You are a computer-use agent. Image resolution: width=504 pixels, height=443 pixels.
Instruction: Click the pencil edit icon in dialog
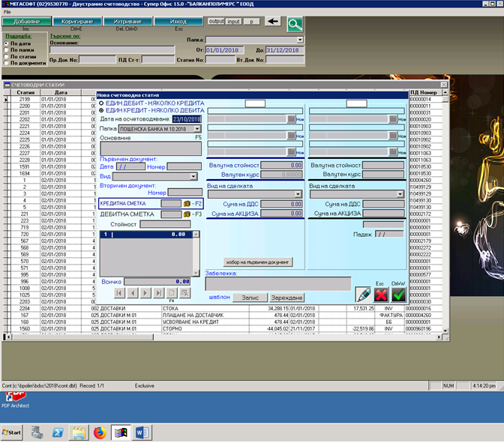click(363, 295)
